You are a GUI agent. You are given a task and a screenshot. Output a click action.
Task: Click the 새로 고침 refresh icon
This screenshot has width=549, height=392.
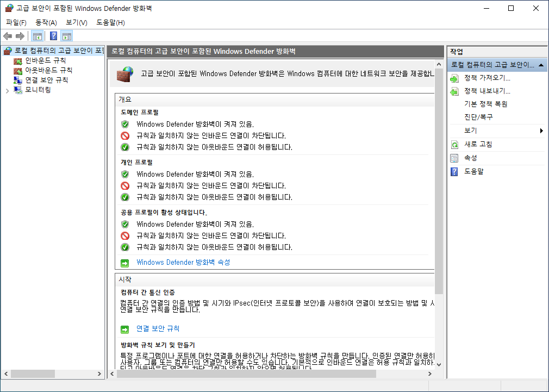click(x=454, y=145)
